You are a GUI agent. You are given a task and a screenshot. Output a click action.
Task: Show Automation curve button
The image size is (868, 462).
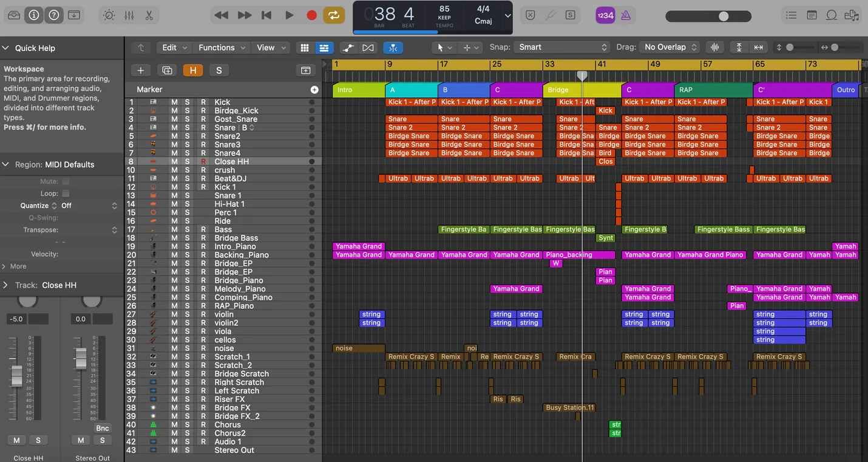[348, 47]
